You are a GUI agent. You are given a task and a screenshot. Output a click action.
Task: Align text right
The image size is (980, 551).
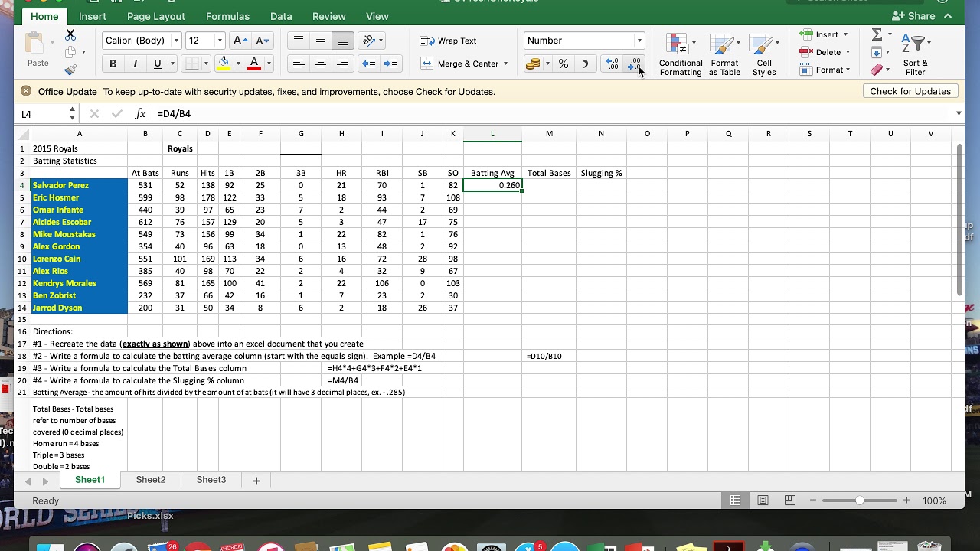(343, 64)
